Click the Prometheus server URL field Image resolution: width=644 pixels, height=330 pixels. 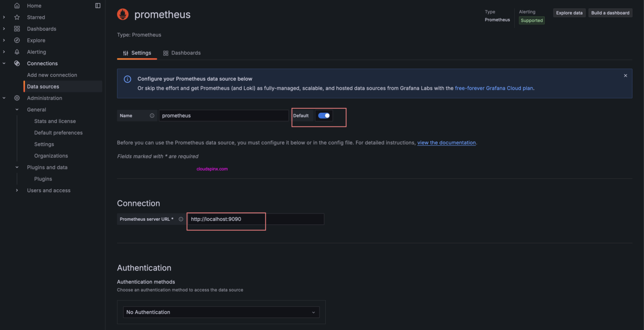point(226,219)
